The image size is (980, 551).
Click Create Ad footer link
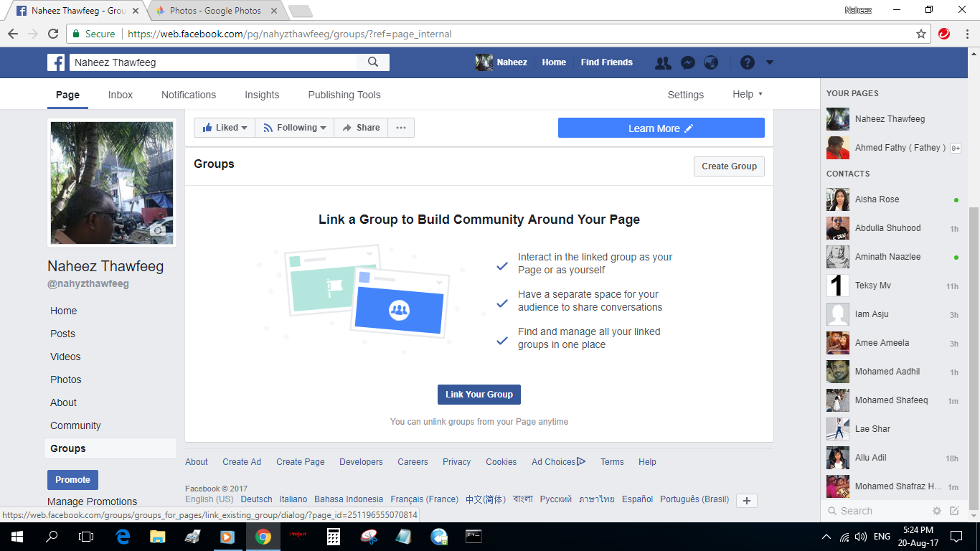pos(242,462)
